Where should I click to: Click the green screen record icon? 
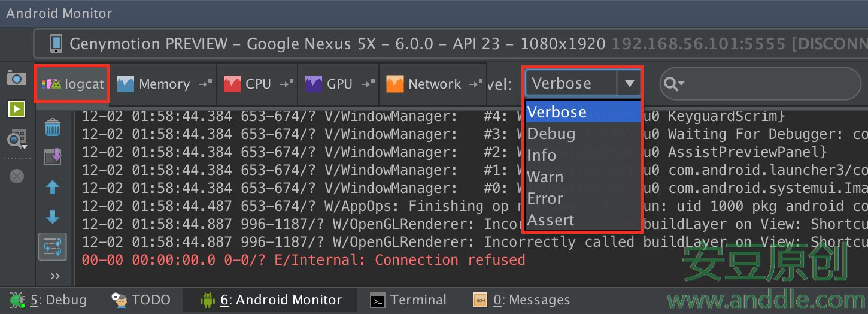(x=16, y=109)
